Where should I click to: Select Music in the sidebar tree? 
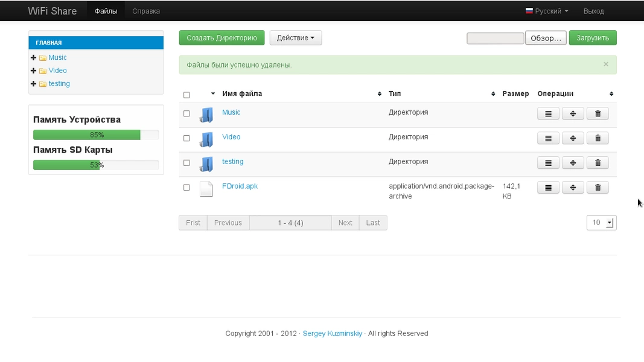pyautogui.click(x=57, y=57)
